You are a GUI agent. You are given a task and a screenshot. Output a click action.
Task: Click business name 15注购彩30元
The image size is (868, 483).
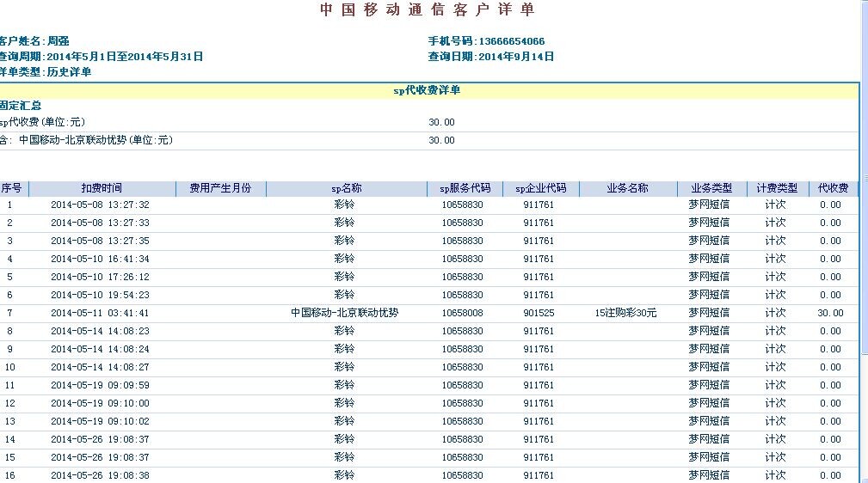point(625,313)
